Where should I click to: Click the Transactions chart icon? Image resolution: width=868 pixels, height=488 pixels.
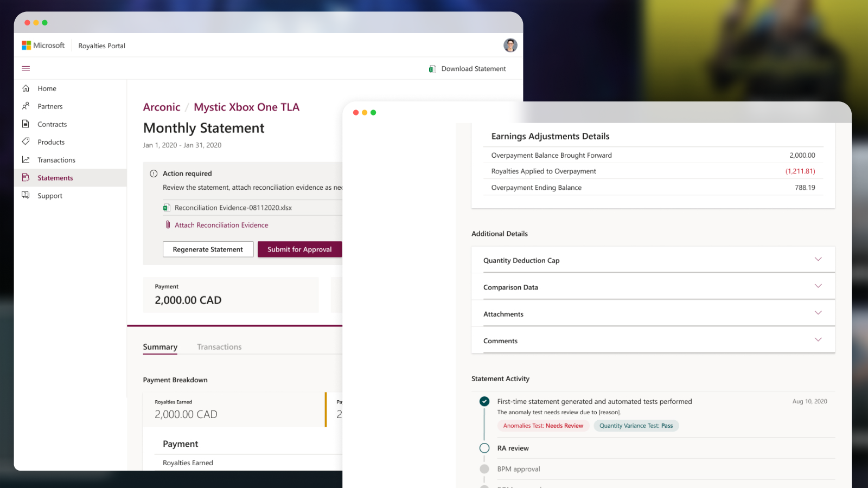[x=25, y=160]
